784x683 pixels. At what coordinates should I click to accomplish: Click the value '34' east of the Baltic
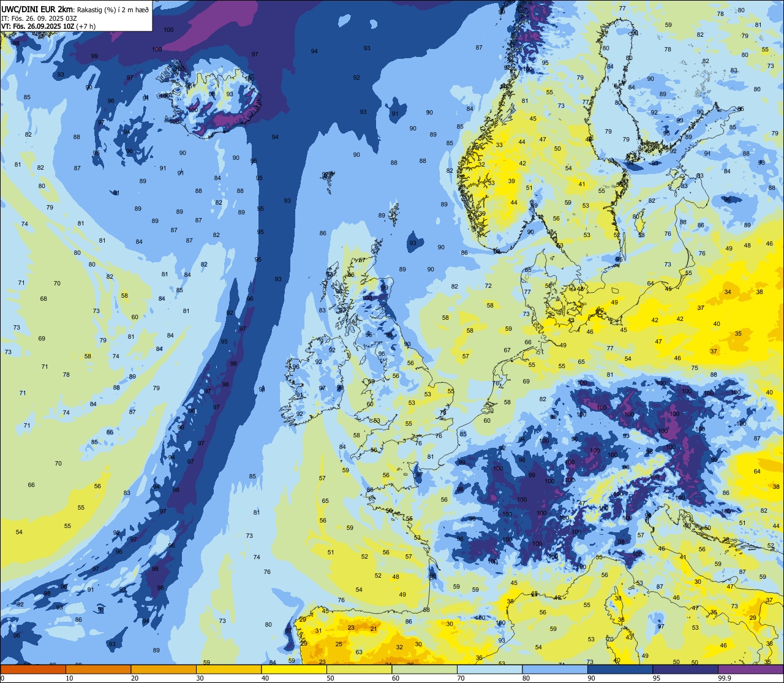click(728, 292)
